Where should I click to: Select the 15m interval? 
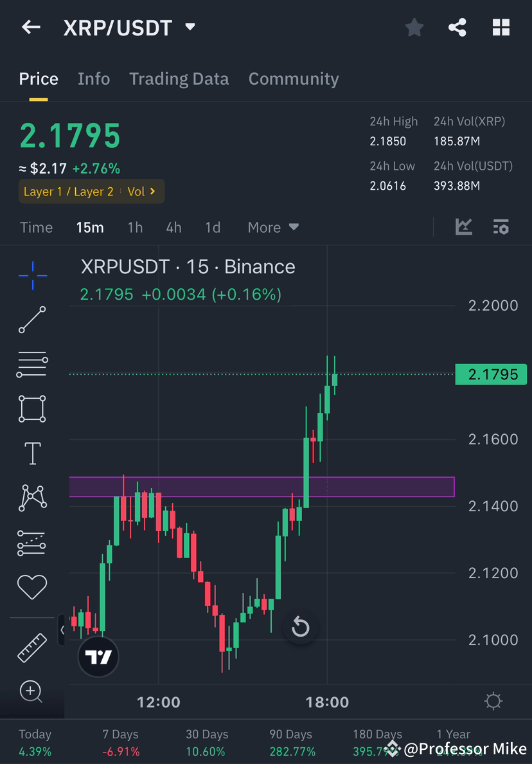pyautogui.click(x=89, y=228)
